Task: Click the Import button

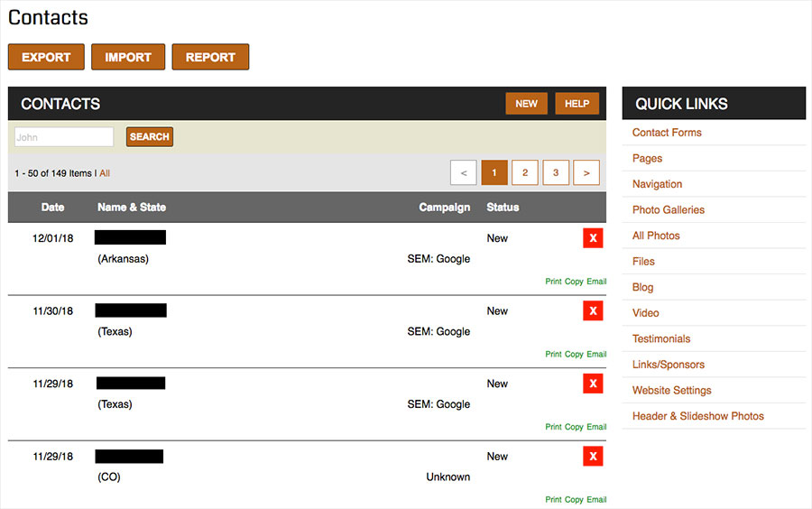Action: [128, 57]
